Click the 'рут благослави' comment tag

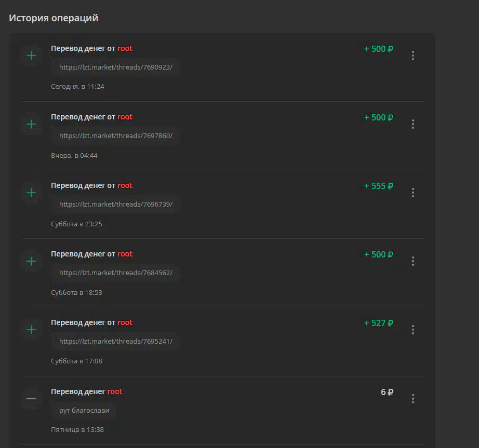pyautogui.click(x=84, y=411)
